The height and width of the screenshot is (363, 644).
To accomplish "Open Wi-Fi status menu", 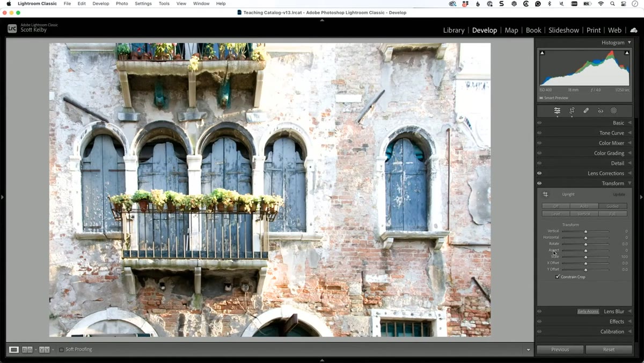I will 601,4.
